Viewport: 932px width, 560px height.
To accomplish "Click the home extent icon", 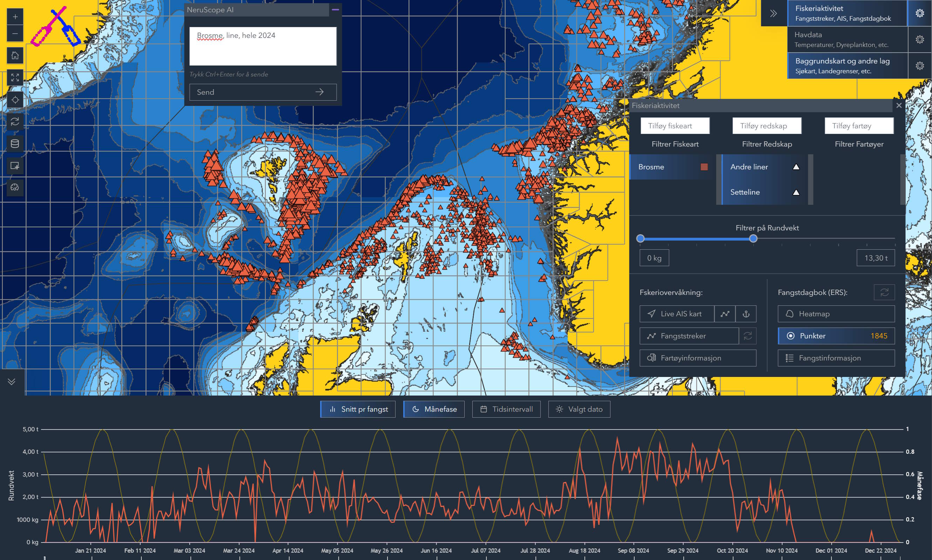I will point(15,55).
